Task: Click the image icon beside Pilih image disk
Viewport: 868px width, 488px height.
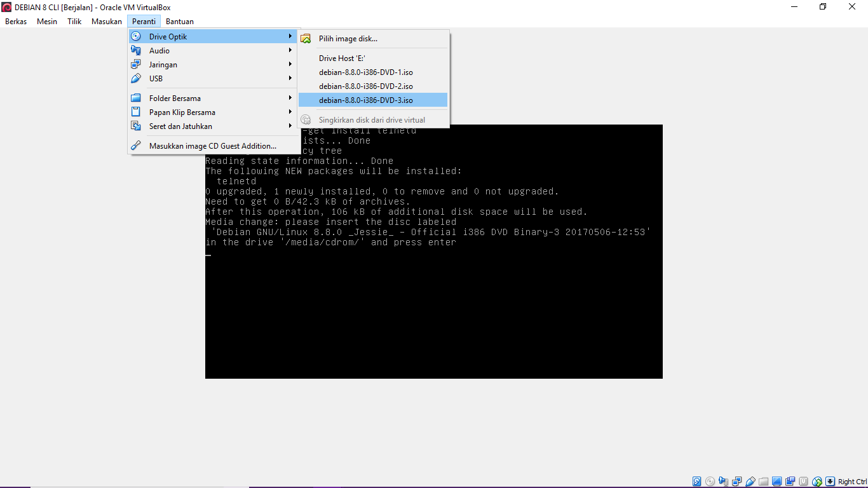Action: coord(306,38)
